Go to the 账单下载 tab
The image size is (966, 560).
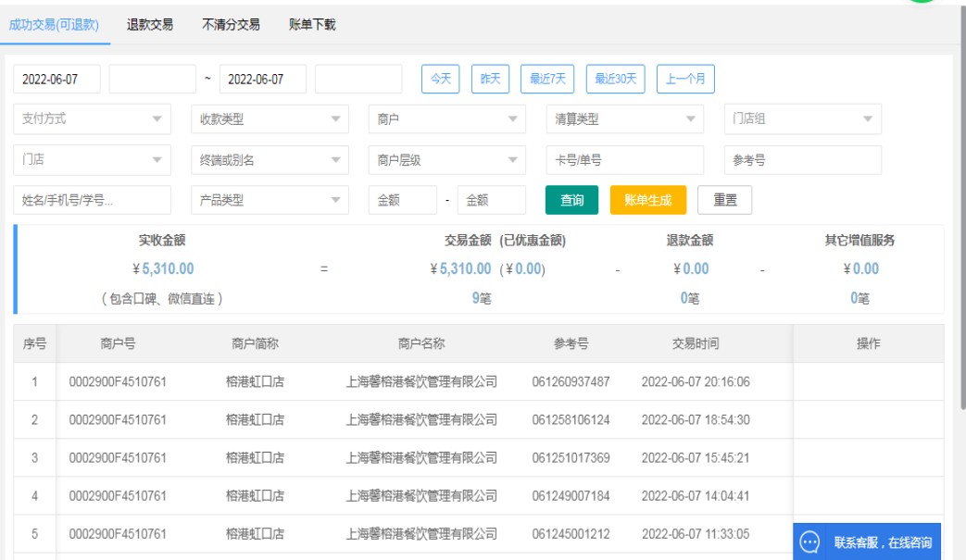[x=312, y=25]
